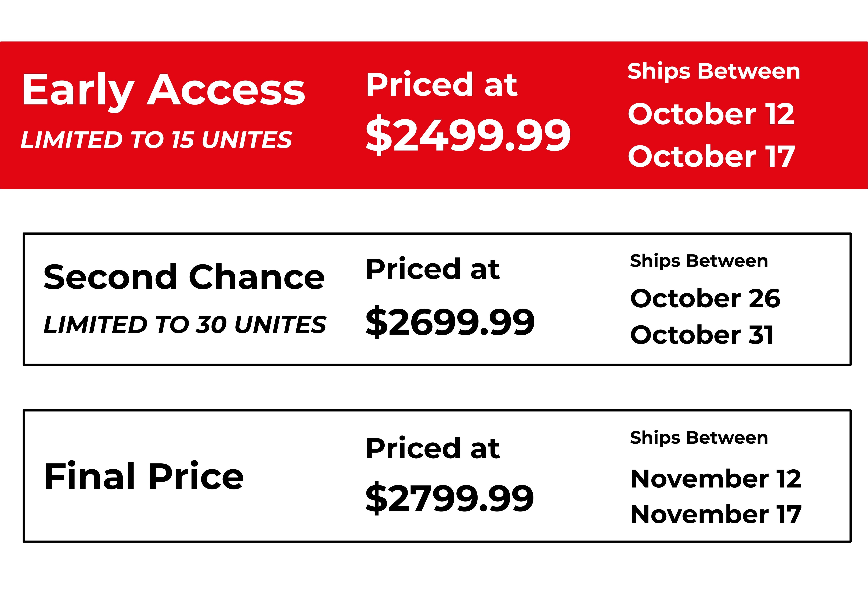Image resolution: width=868 pixels, height=603 pixels.
Task: Click the red Early Access banner's 'Ships Between' label
Action: coord(714,72)
